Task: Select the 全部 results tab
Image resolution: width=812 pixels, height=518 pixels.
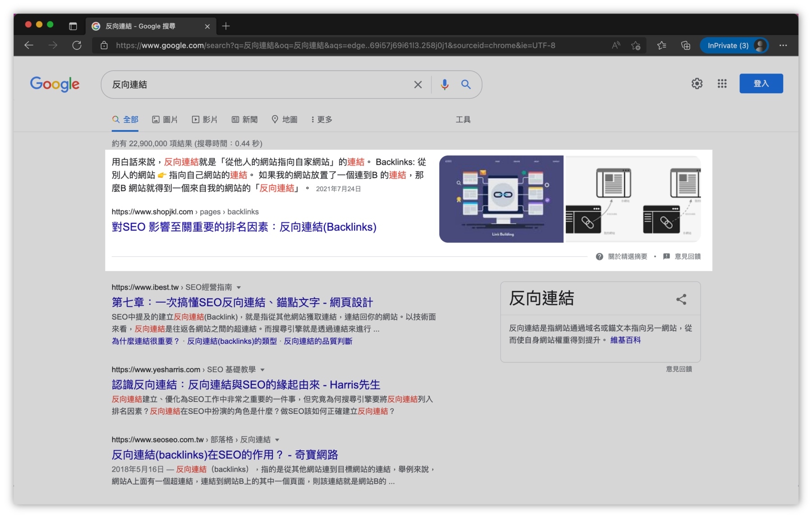Action: pyautogui.click(x=125, y=120)
